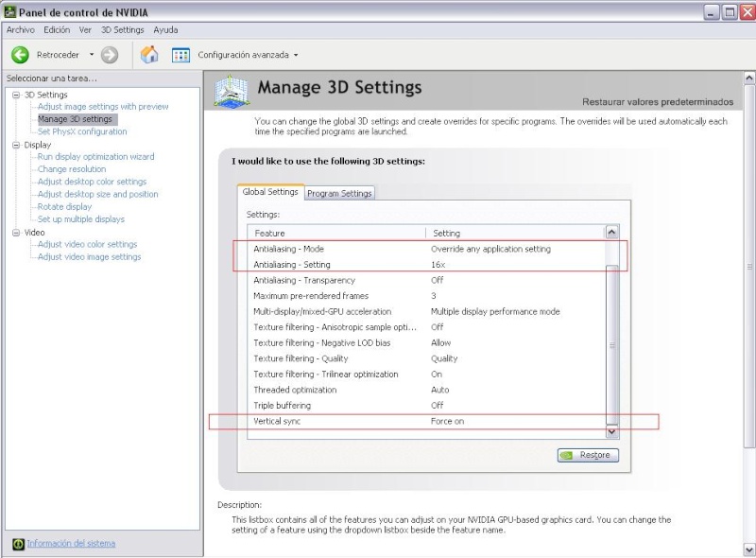Select Texture filtering - Negative LOD bias row
This screenshot has height=558, width=756.
point(427,343)
